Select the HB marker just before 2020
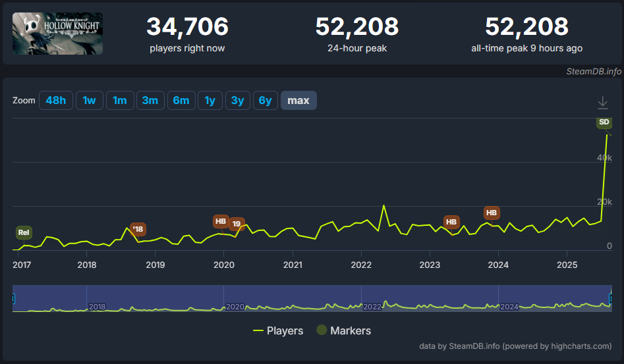This screenshot has height=364, width=624. pyautogui.click(x=221, y=221)
